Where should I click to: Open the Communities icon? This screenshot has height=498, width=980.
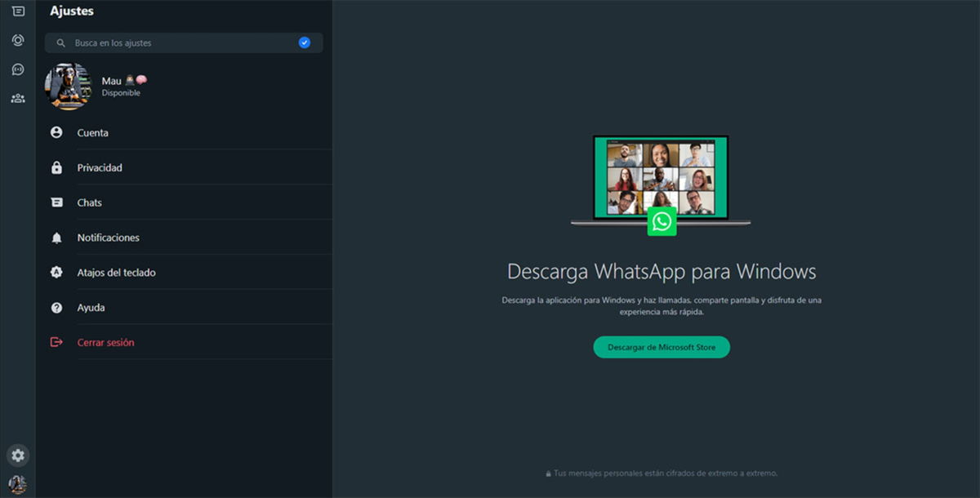tap(18, 98)
